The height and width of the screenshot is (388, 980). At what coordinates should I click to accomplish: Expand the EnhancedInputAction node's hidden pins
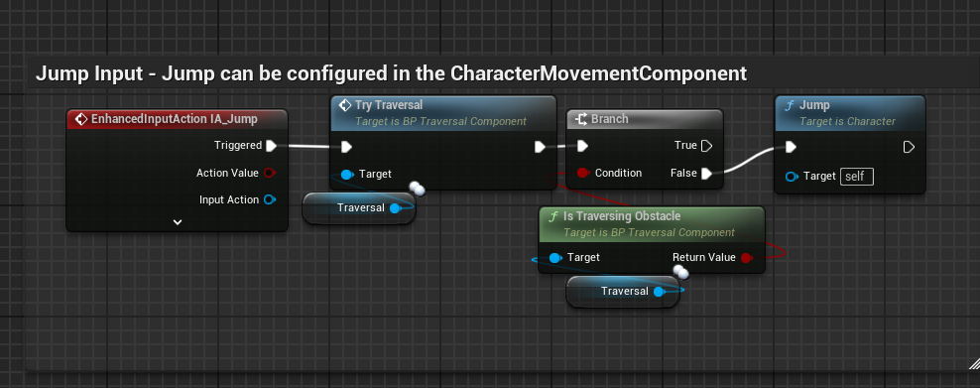point(178,222)
